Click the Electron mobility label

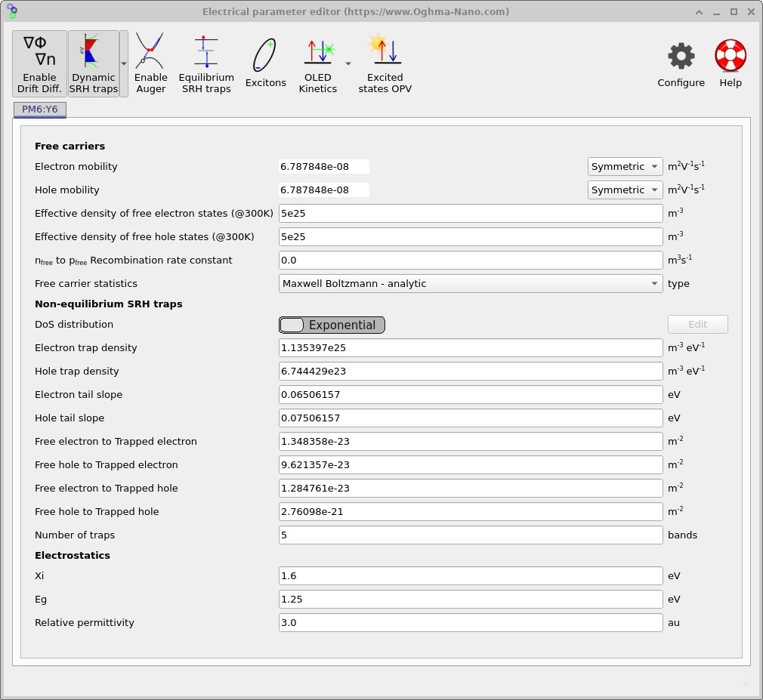click(76, 166)
